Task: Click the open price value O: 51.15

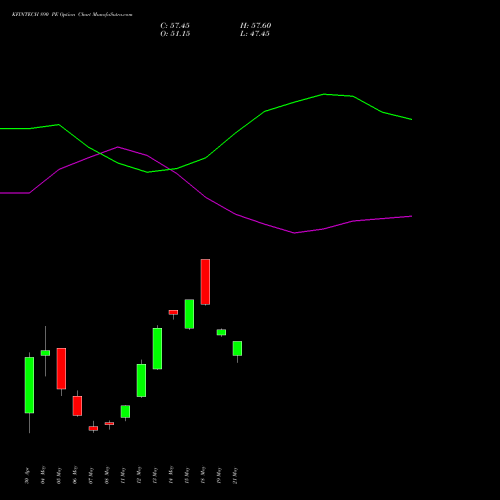Action: click(175, 34)
